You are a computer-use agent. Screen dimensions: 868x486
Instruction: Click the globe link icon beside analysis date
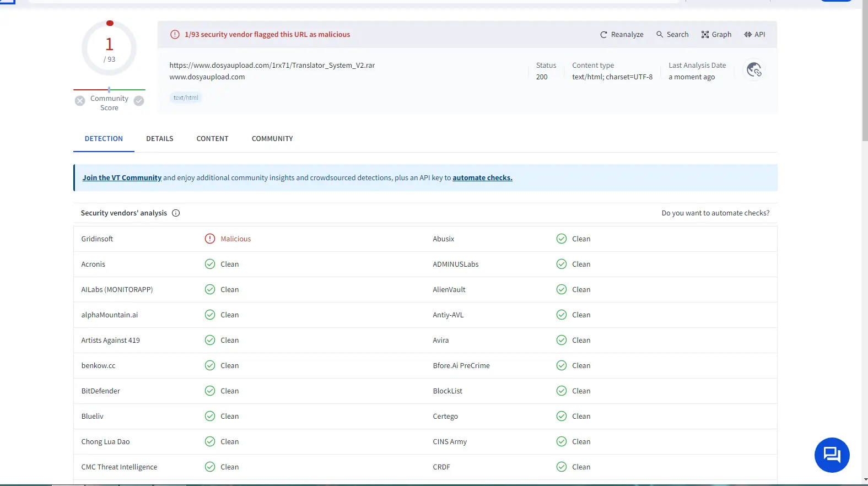click(754, 70)
